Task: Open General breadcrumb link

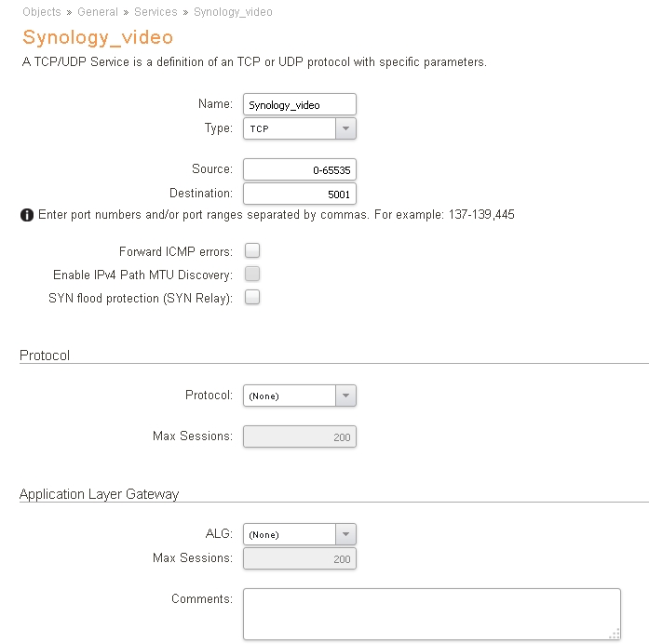Action: point(98,12)
